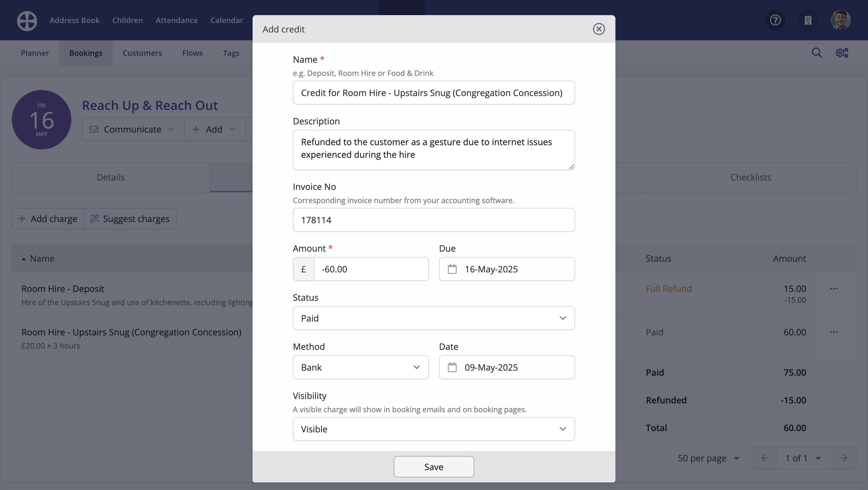Click the payment Date calendar icon
Screen dimensions: 868x490
452,367
